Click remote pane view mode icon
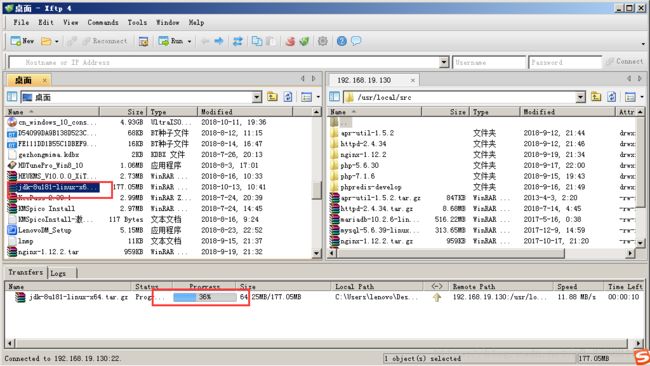This screenshot has width=650, height=366. pos(630,97)
